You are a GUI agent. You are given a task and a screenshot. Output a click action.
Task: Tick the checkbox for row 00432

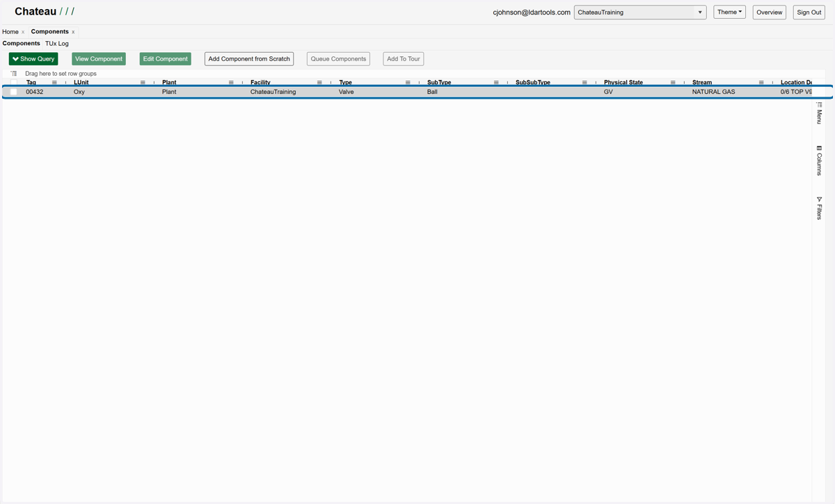14,92
